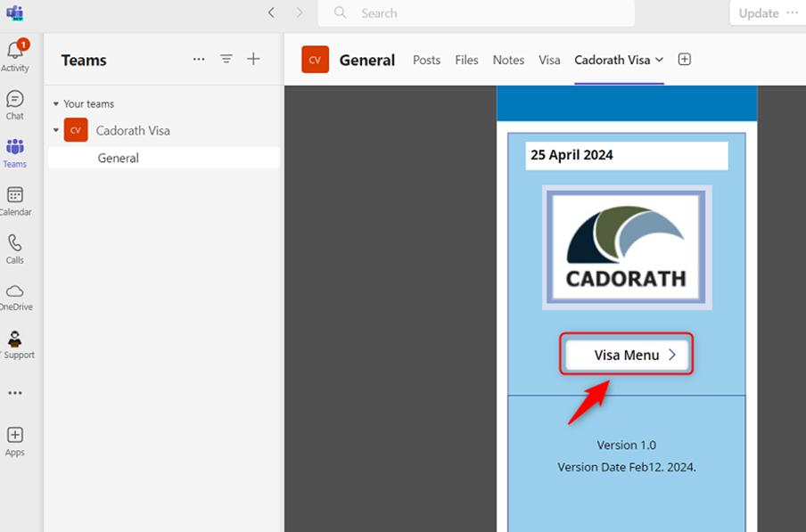
Task: Click the Version 1.0 text
Action: (x=626, y=446)
